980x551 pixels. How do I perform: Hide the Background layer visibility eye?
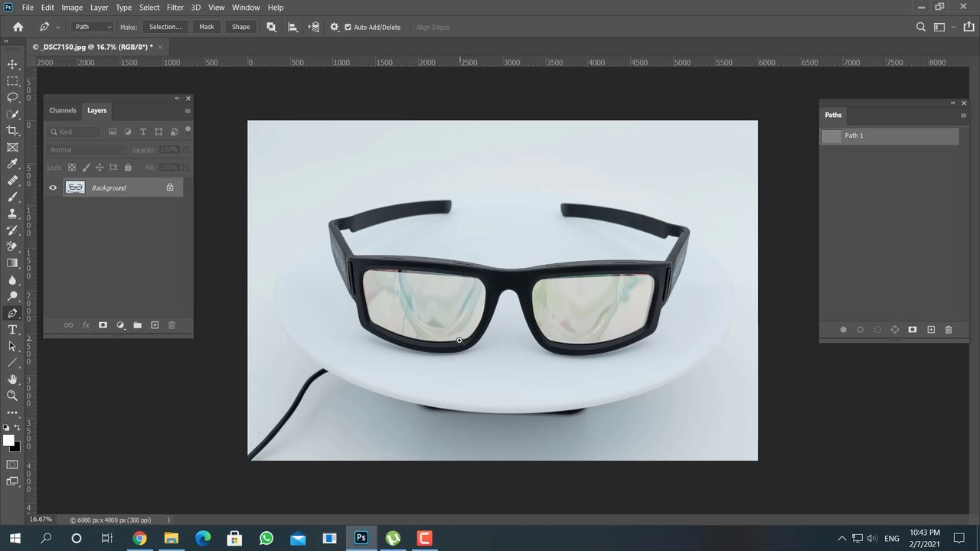pos(53,187)
